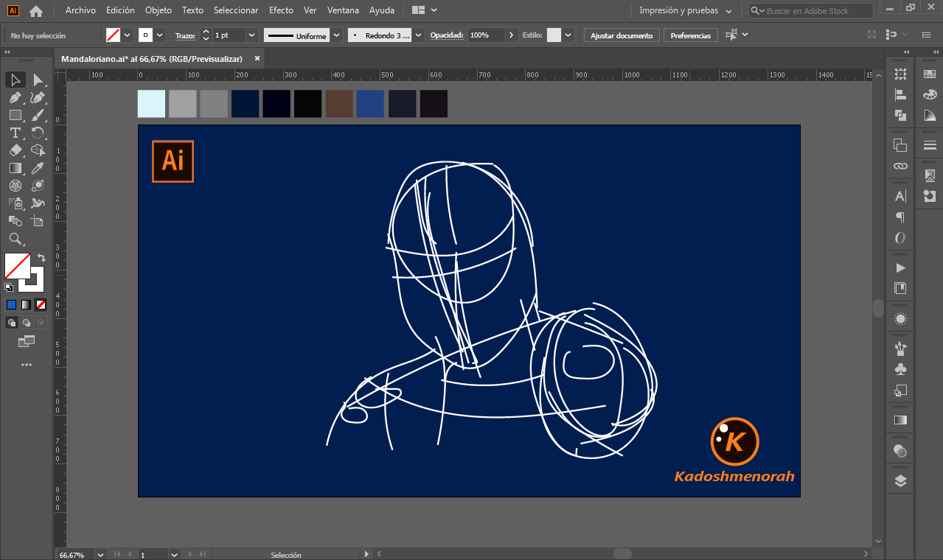The height and width of the screenshot is (560, 943).
Task: Swap fill and stroke colors
Action: 41,258
